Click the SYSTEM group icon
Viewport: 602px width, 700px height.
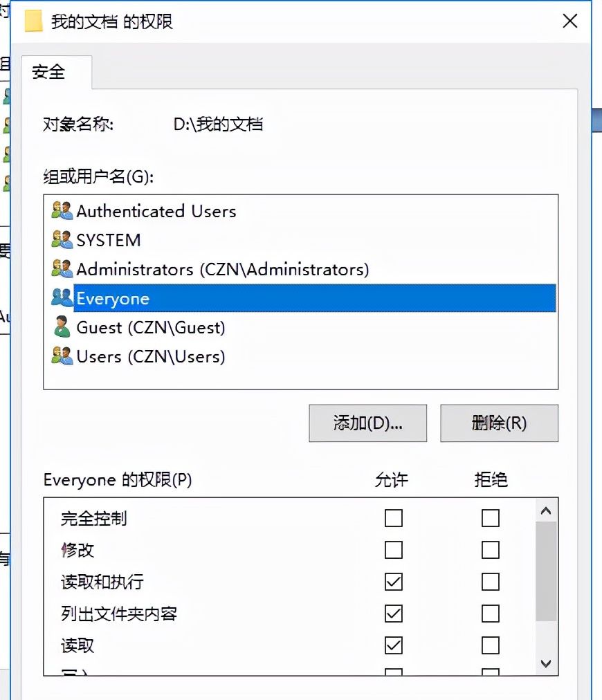(62, 240)
